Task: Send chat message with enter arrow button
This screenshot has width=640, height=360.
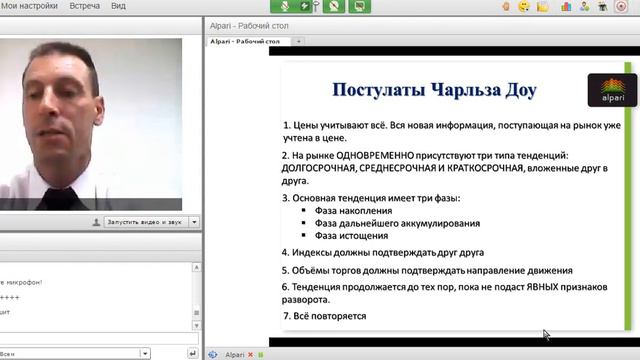Action: [193, 353]
